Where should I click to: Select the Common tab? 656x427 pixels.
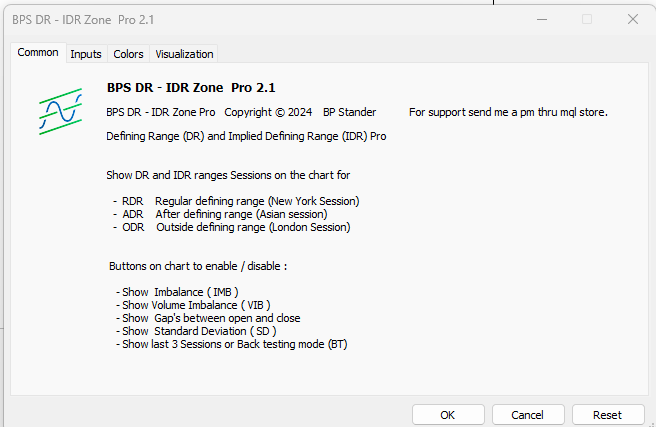(38, 53)
